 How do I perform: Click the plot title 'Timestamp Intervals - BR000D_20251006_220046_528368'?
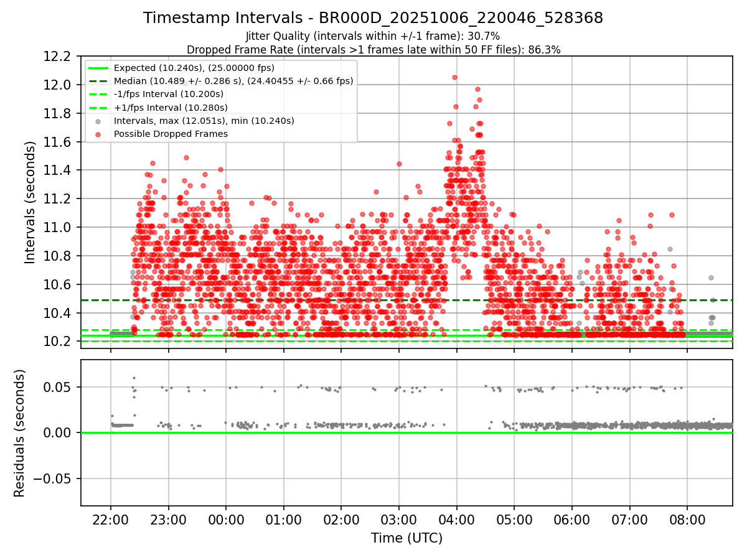pyautogui.click(x=373, y=18)
